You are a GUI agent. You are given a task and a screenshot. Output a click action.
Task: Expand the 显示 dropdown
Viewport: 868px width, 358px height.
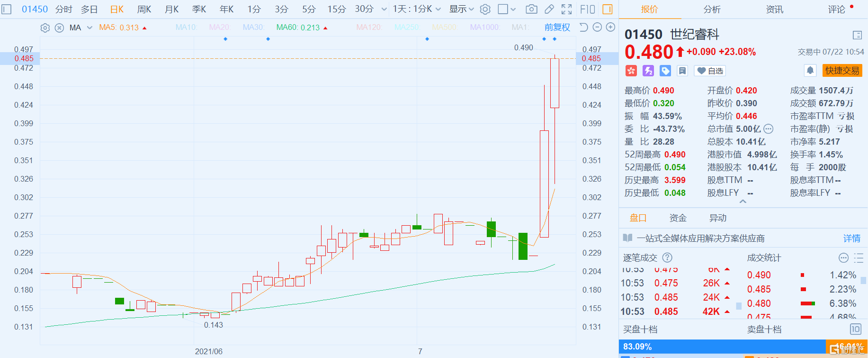461,9
